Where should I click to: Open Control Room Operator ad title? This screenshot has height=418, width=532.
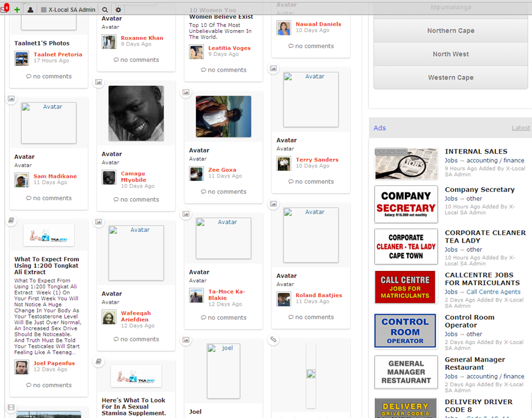470,321
